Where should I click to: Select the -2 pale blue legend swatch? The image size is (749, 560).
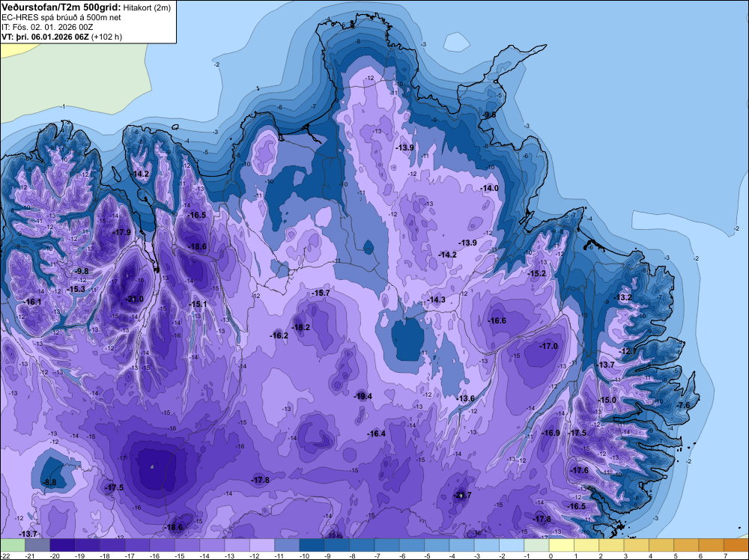[512, 545]
